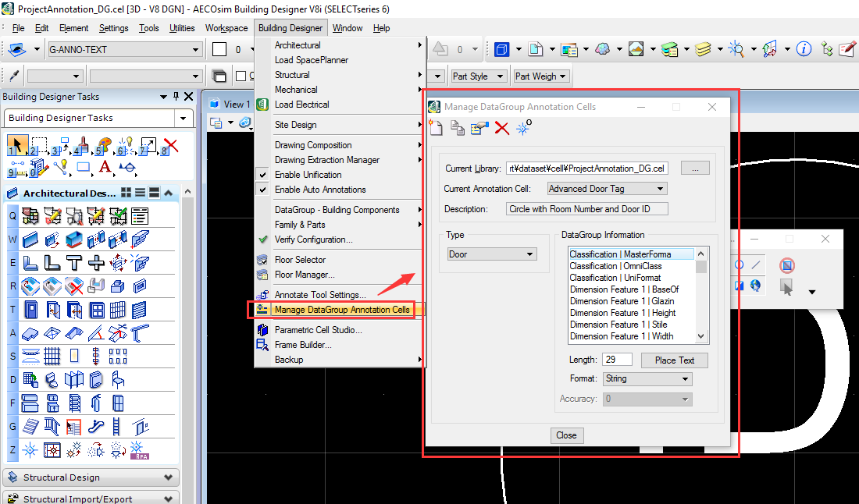Delete annotation cell with red X icon
Screen dimensions: 859x504
pos(502,128)
